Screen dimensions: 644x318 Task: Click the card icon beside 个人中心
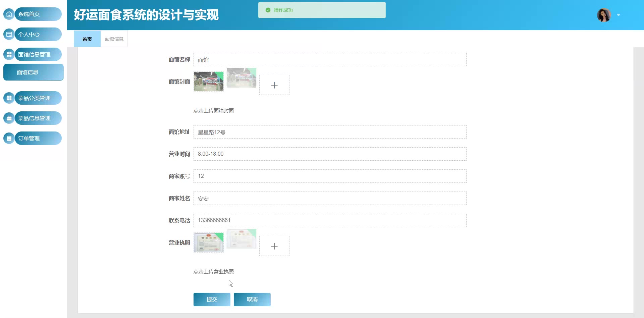click(x=9, y=34)
